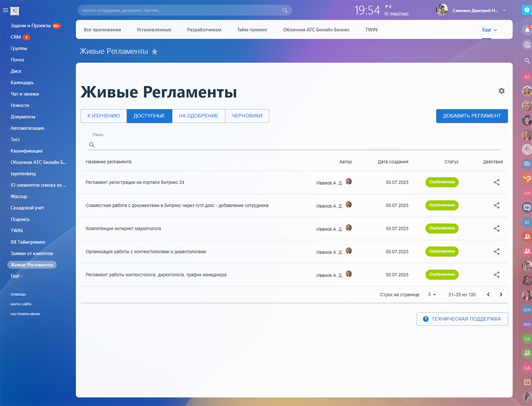The height and width of the screenshot is (406, 532).
Task: Switch to the Черновики tab
Action: pyautogui.click(x=247, y=116)
